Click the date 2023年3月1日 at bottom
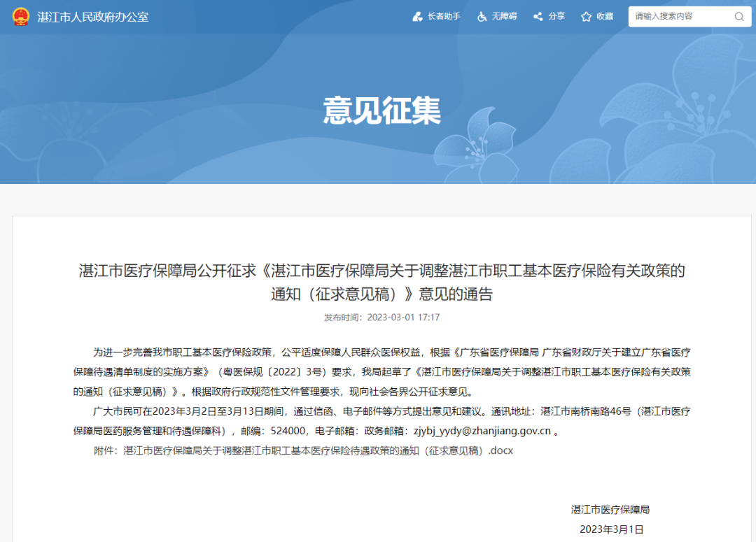 (611, 529)
